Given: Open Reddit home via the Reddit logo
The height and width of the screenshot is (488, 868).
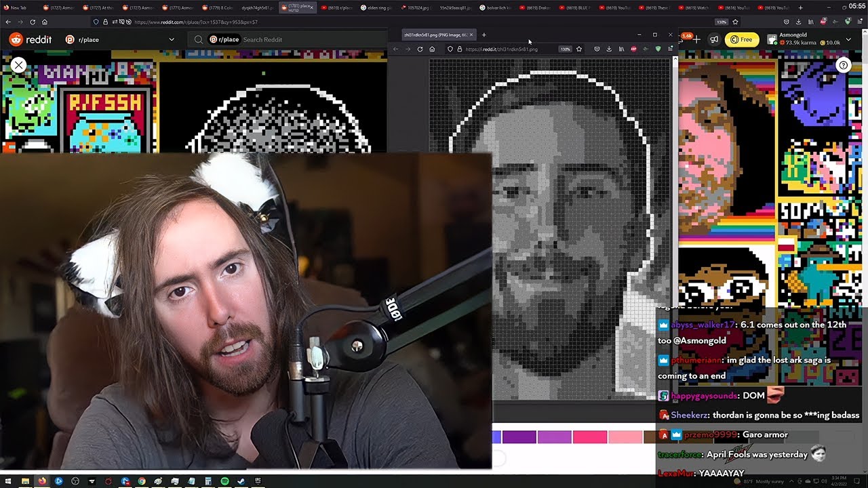Looking at the screenshot, I should 31,39.
